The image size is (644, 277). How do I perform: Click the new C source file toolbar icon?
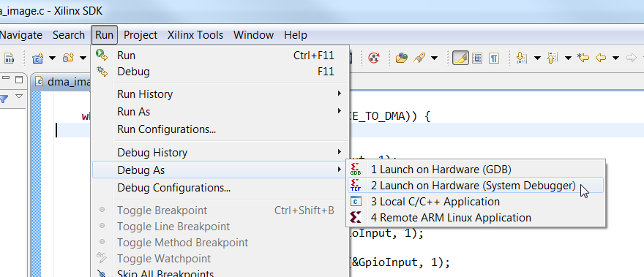38,58
